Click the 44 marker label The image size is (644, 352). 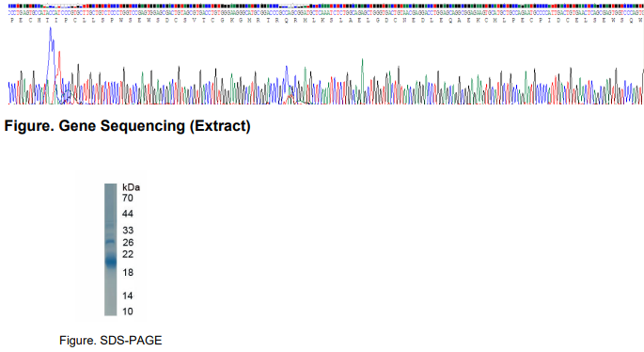pyautogui.click(x=128, y=214)
